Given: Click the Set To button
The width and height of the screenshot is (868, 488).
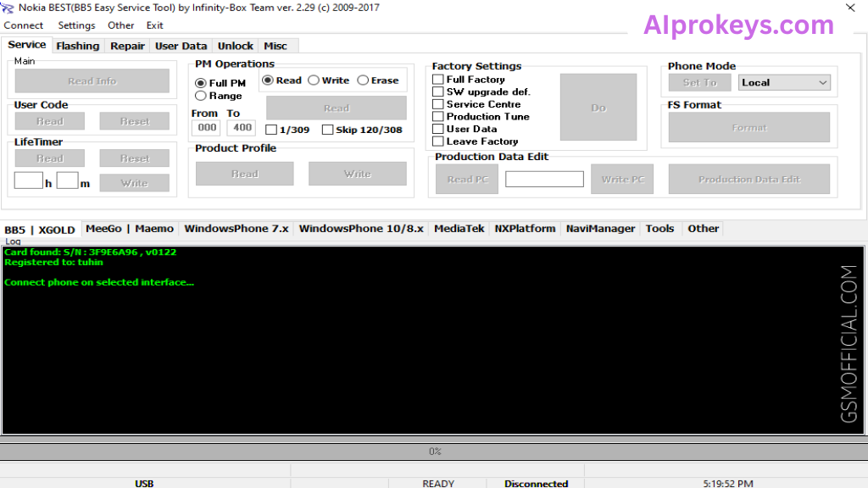Looking at the screenshot, I should (699, 82).
